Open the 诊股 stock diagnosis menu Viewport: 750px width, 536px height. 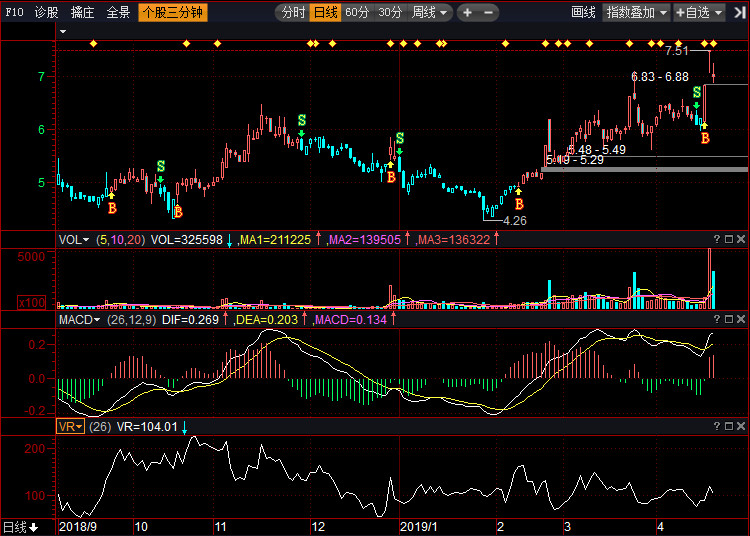click(x=46, y=12)
